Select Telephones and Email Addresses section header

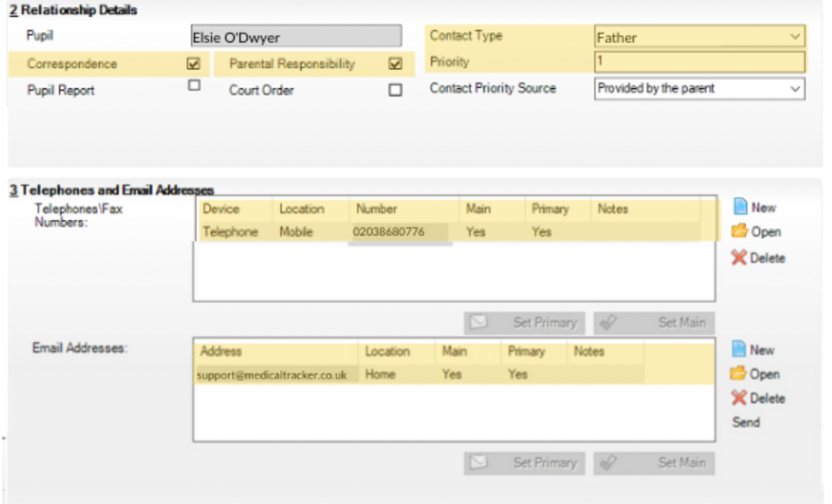[x=110, y=190]
